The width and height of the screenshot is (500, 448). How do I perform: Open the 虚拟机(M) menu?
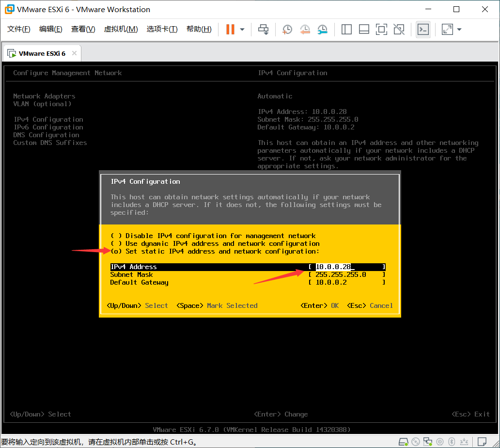pos(121,29)
